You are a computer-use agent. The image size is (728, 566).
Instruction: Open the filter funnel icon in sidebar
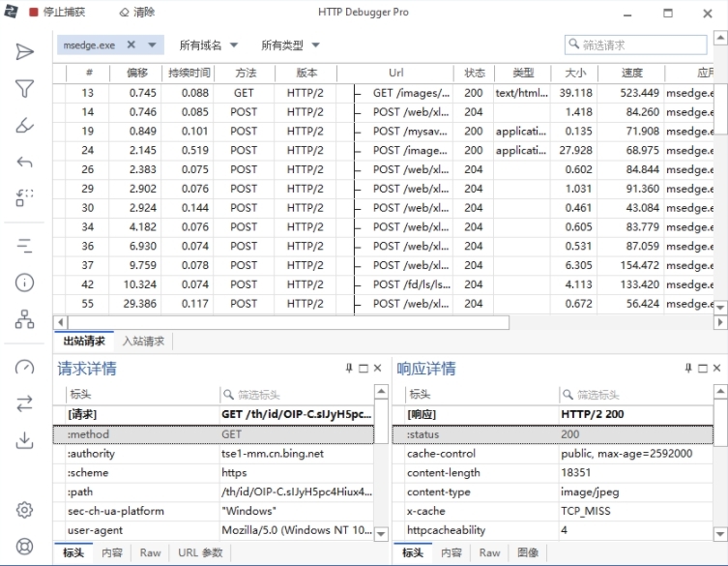[24, 88]
